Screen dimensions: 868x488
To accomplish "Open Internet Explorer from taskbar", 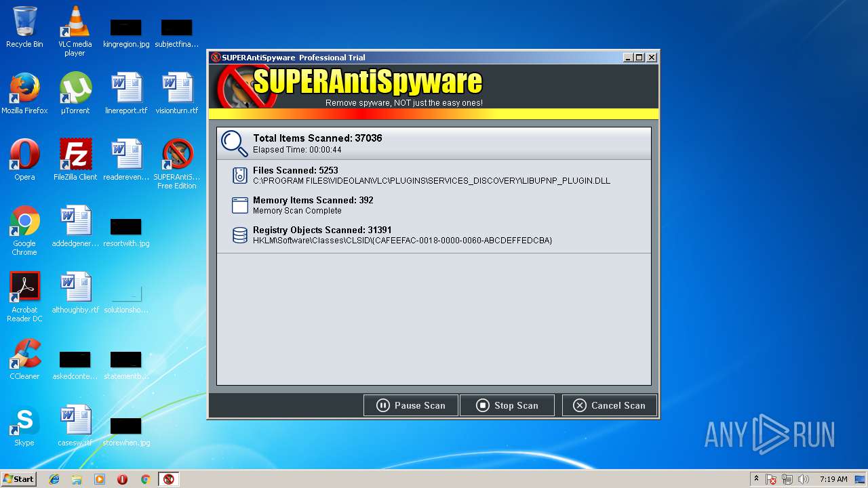I will pyautogui.click(x=54, y=479).
